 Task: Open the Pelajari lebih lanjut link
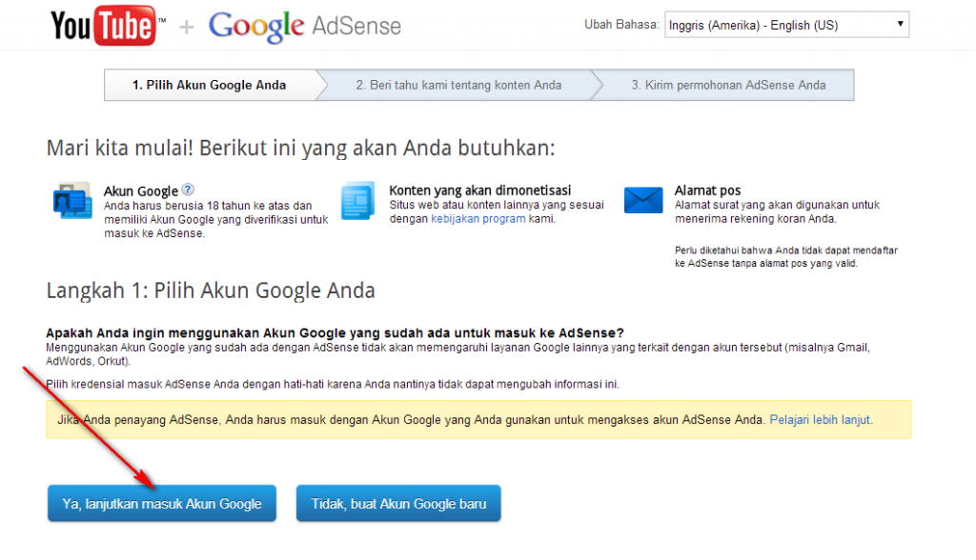[821, 420]
